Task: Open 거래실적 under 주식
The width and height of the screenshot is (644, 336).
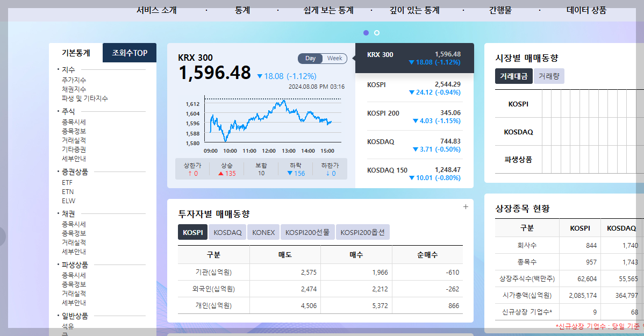Action: pos(74,140)
